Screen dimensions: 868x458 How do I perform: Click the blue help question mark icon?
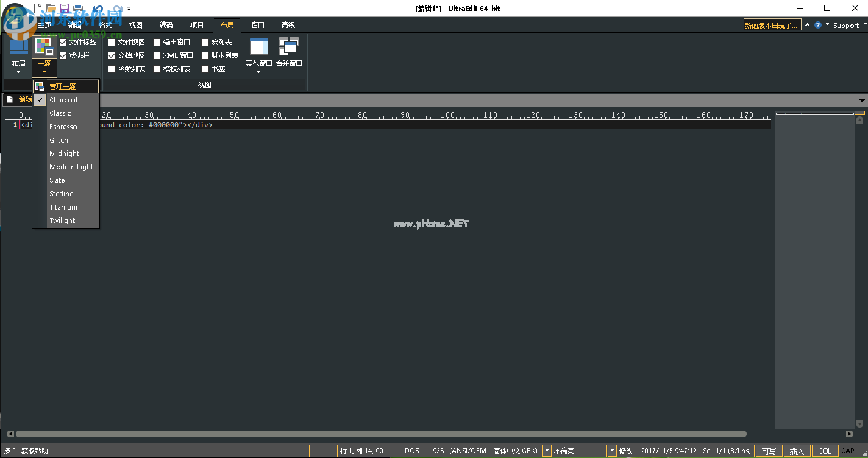(x=818, y=25)
